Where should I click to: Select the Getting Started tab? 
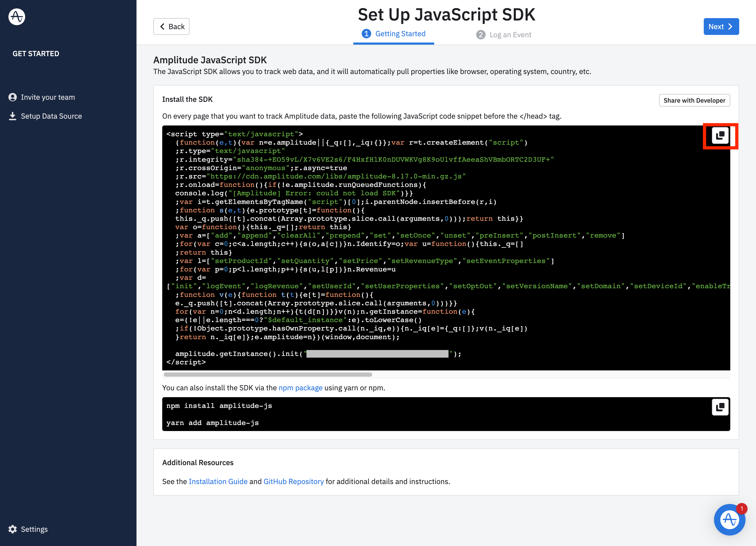click(x=400, y=34)
